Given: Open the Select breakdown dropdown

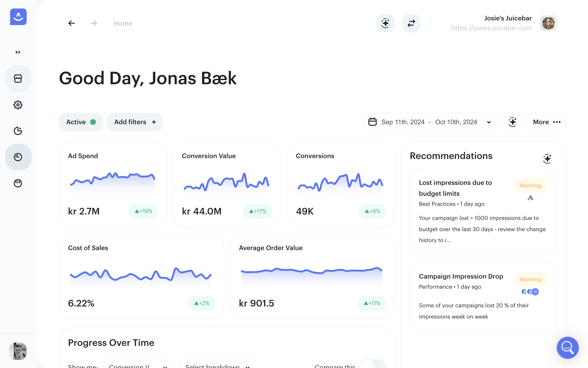Looking at the screenshot, I should coord(217,365).
